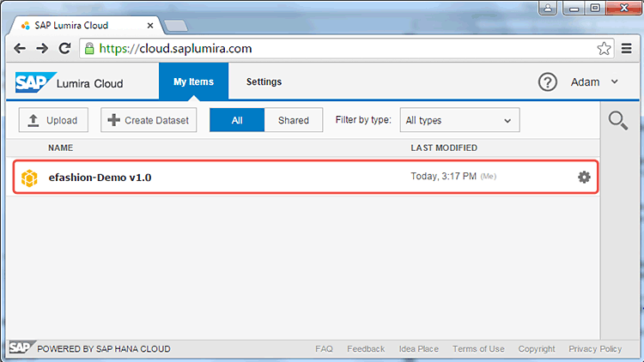This screenshot has height=362, width=644.
Task: Switch to the Settings tab
Action: (x=264, y=81)
